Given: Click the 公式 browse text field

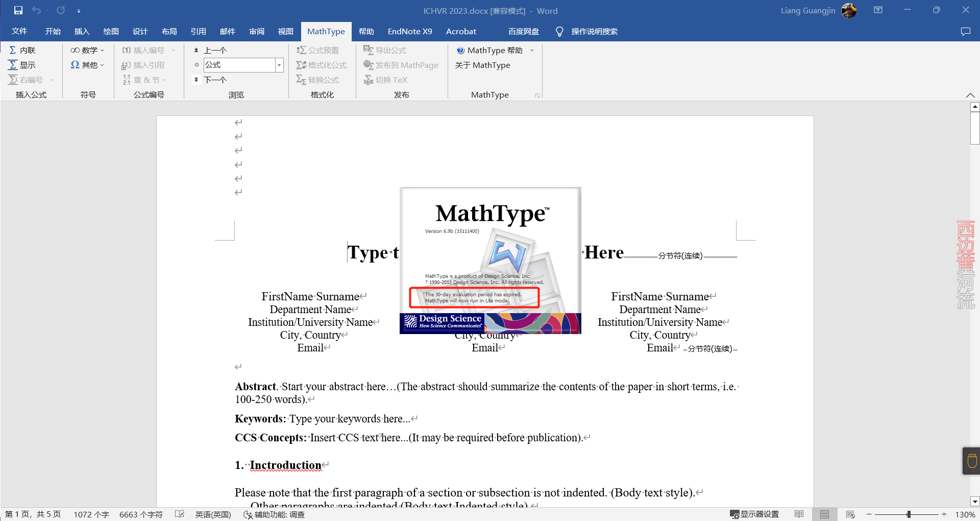Looking at the screenshot, I should click(x=239, y=65).
